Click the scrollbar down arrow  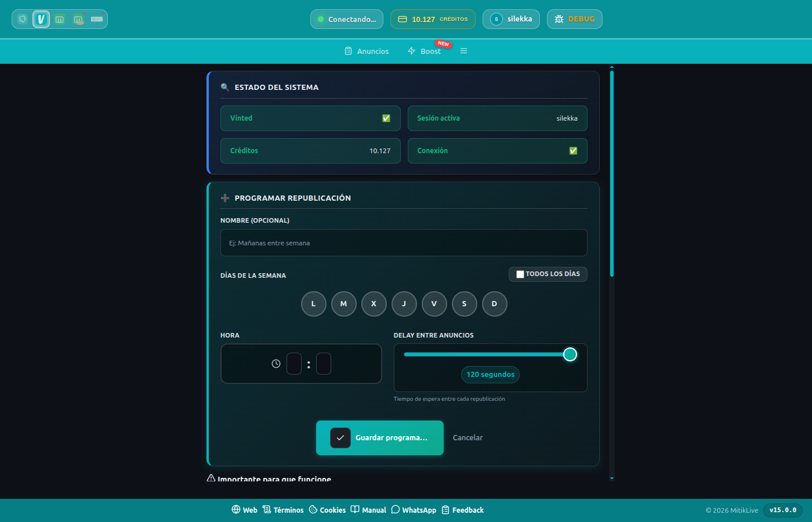(612, 478)
